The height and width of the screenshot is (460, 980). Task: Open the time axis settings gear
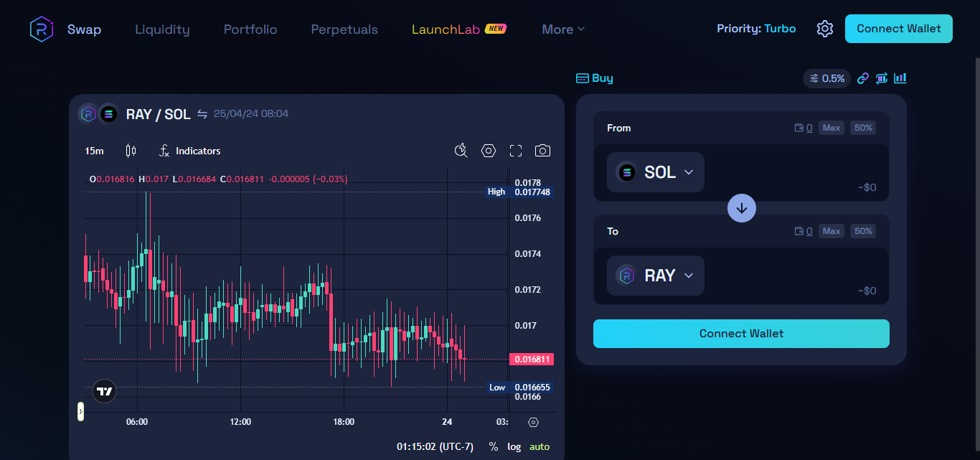(x=533, y=422)
